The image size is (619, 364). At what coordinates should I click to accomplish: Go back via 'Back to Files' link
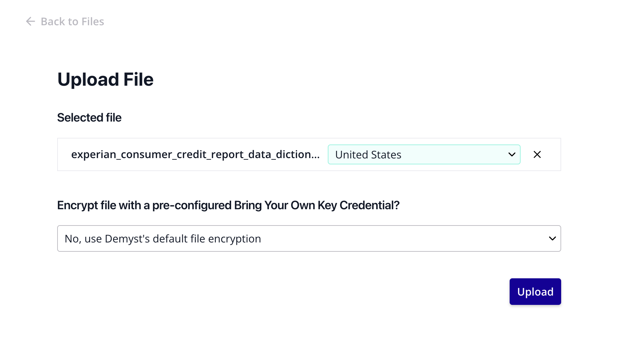coord(72,22)
